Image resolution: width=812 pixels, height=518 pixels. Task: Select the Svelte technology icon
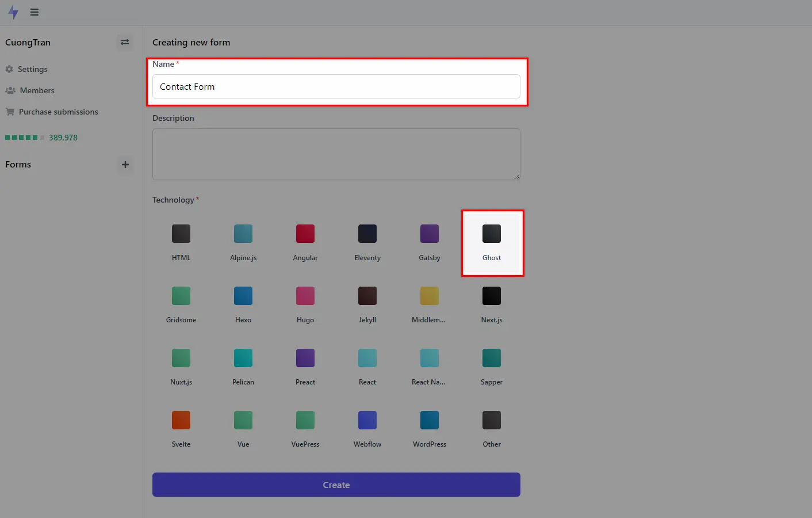[181, 420]
